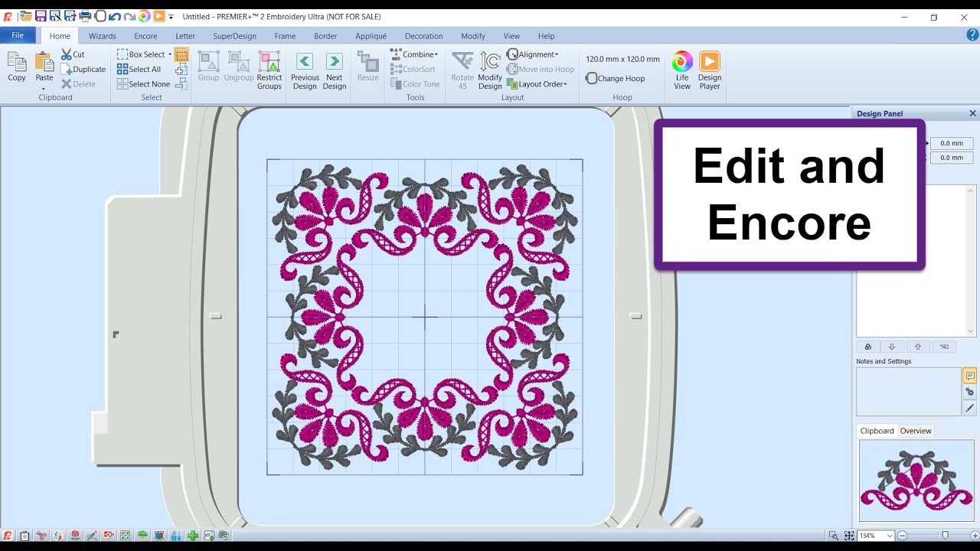This screenshot has width=980, height=551.
Task: Open the File menu
Action: (18, 35)
